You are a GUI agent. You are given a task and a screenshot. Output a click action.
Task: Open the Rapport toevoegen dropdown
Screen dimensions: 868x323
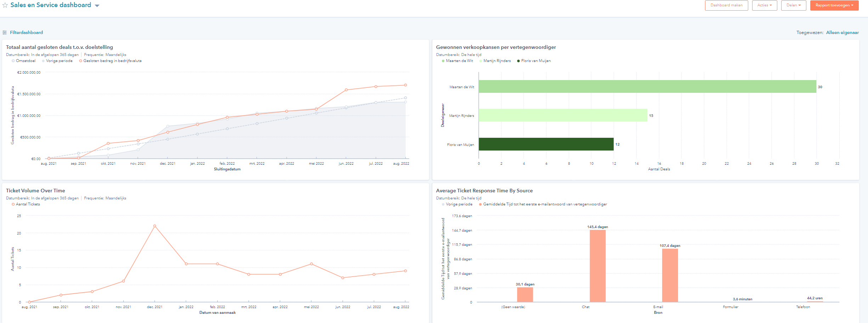(x=834, y=5)
